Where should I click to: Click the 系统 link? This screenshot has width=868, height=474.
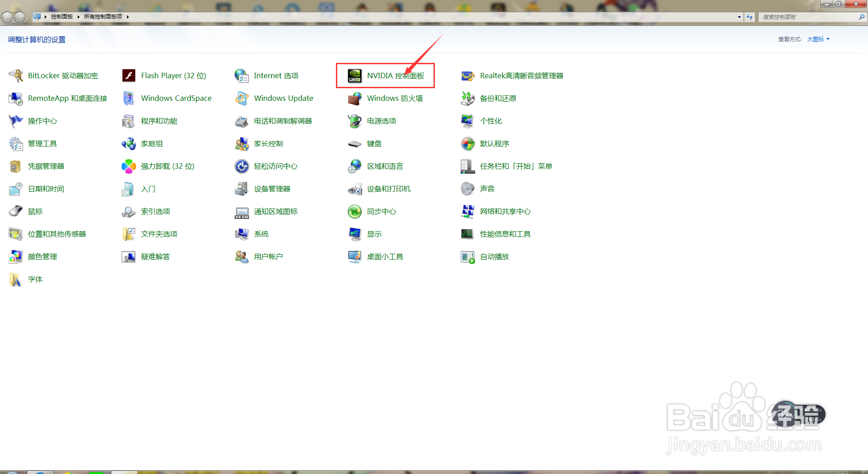click(261, 234)
